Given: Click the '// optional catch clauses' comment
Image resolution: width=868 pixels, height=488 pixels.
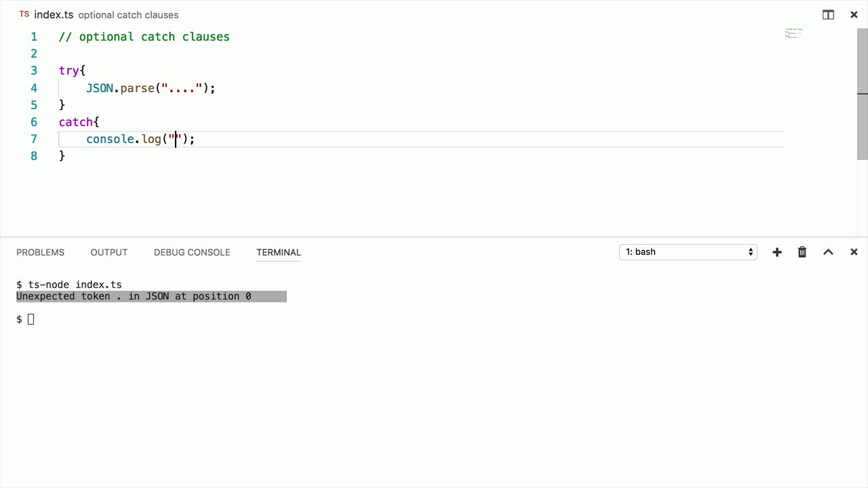Looking at the screenshot, I should tap(144, 37).
